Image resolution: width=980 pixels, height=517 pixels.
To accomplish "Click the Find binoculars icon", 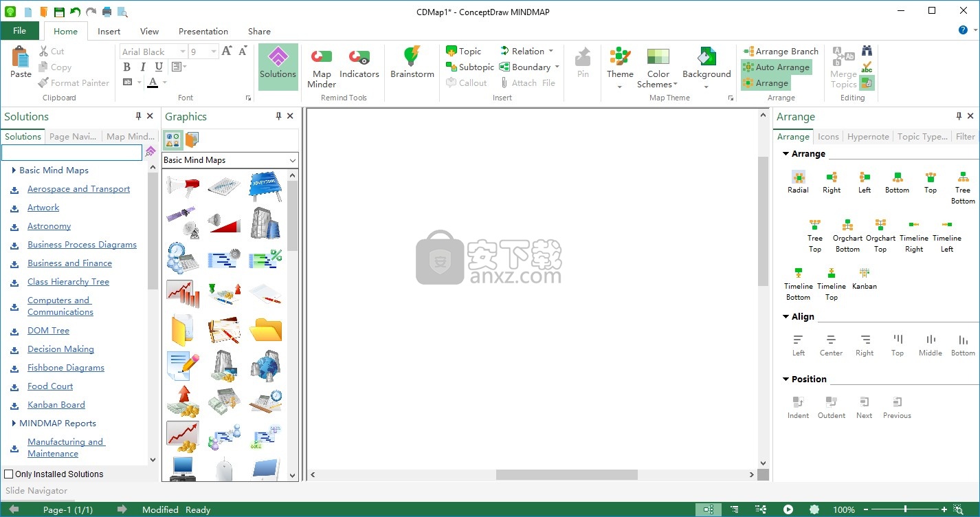I will tap(867, 51).
